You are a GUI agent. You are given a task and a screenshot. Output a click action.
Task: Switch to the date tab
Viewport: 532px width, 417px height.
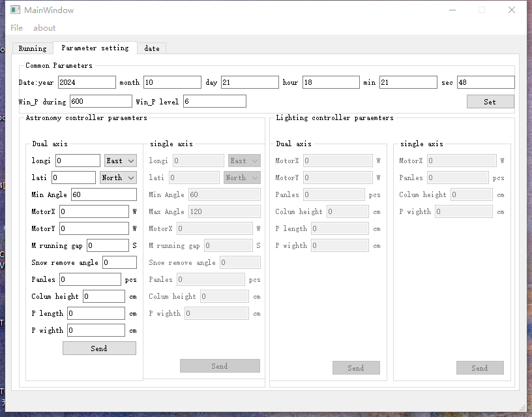(152, 48)
